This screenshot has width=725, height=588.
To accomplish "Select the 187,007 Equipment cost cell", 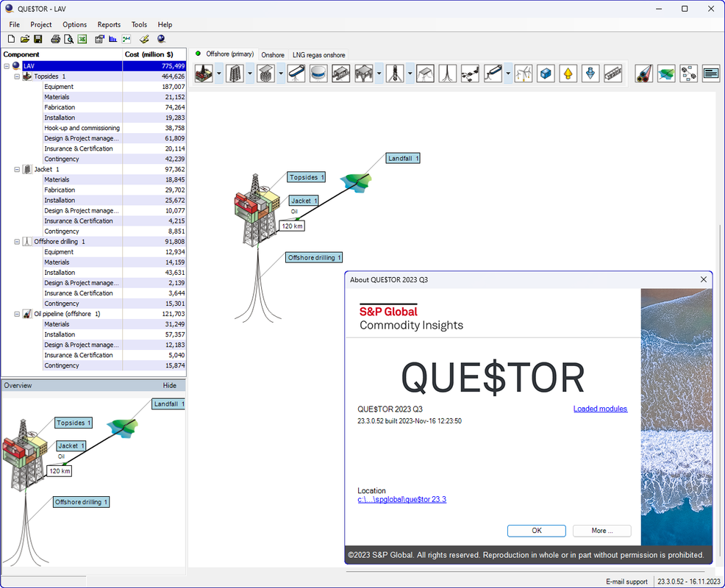I will point(154,87).
